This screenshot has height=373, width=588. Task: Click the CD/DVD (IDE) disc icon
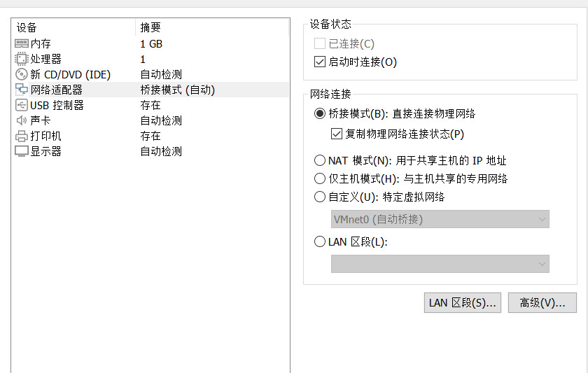pos(22,74)
